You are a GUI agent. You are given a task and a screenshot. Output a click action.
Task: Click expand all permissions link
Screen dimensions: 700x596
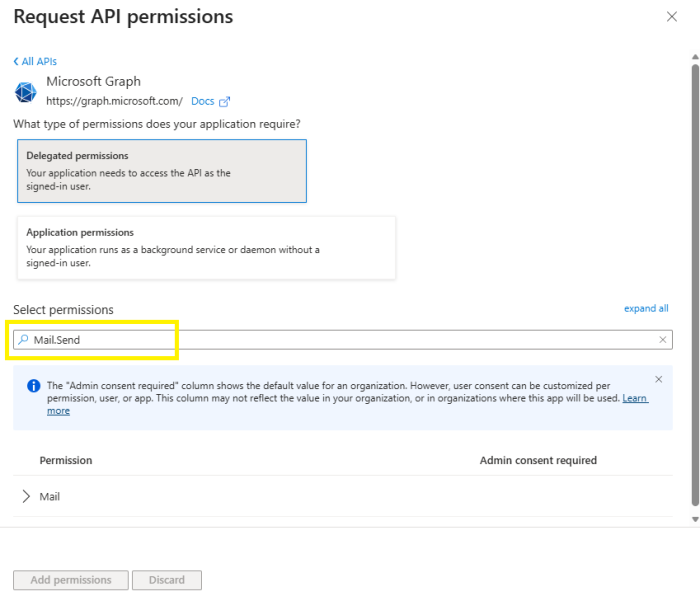coord(646,309)
